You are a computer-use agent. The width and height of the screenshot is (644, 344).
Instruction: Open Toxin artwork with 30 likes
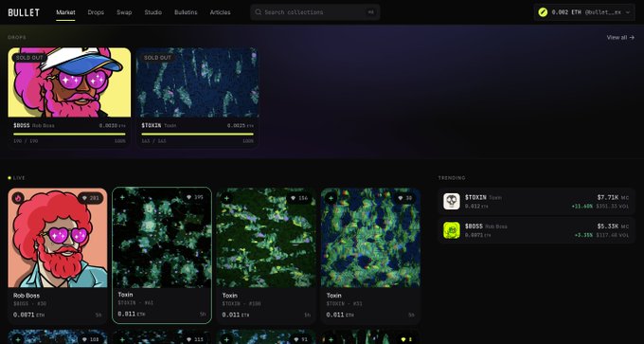(x=370, y=238)
